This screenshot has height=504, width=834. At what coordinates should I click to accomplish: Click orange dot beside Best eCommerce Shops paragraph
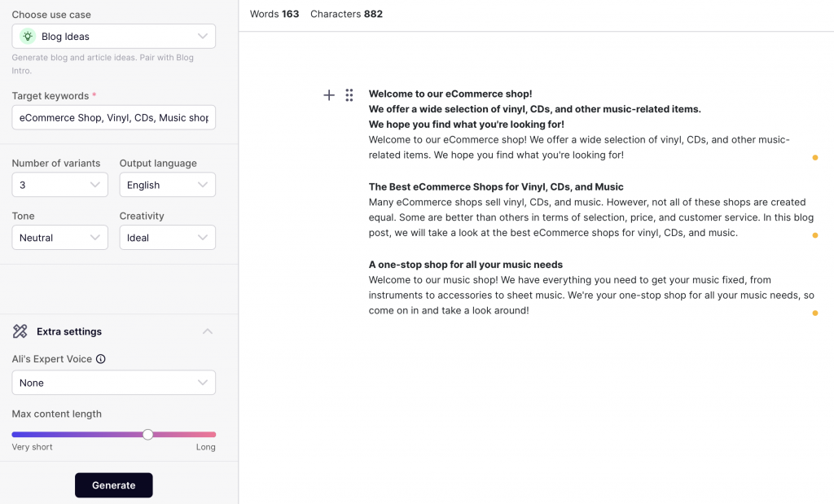tap(814, 235)
